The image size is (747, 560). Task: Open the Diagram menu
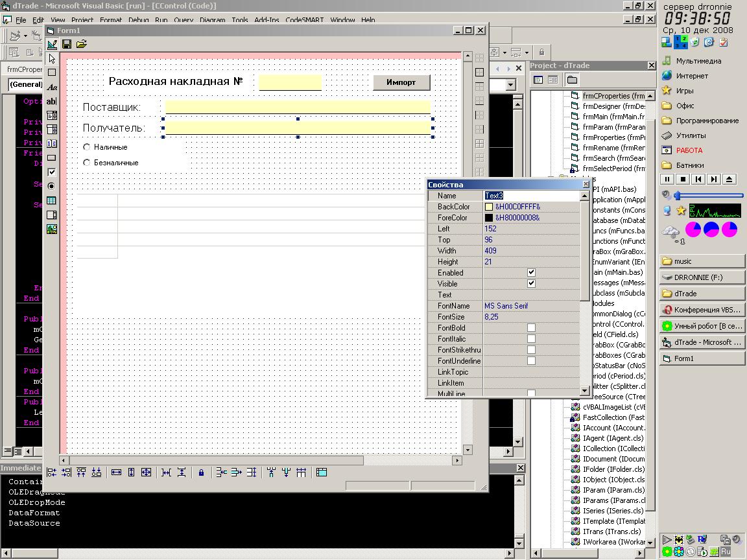[x=213, y=20]
